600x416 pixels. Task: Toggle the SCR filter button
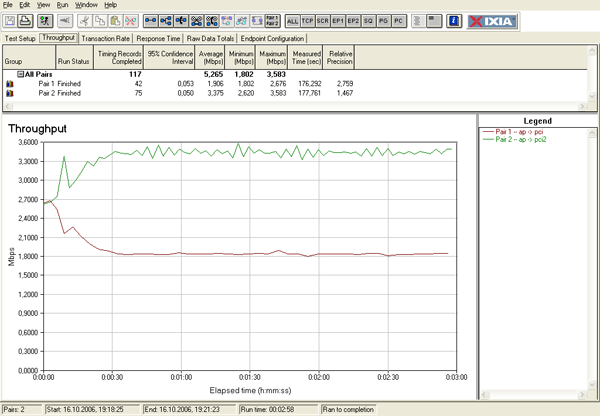323,21
